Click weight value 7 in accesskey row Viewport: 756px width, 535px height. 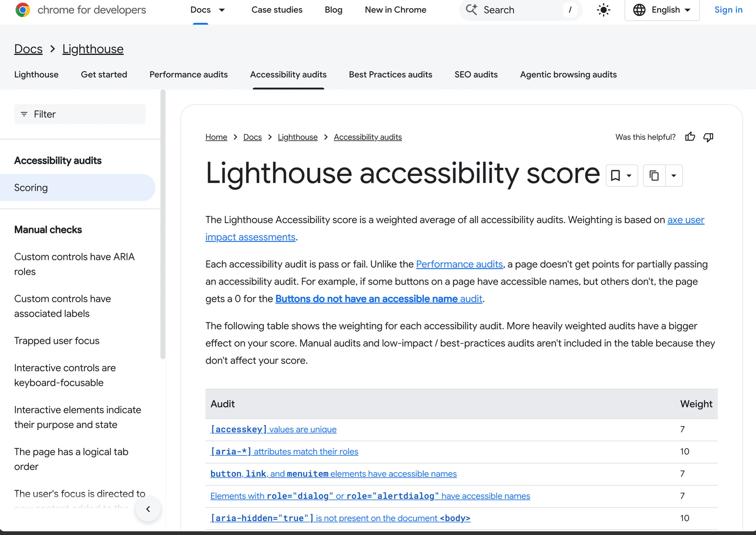[683, 429]
